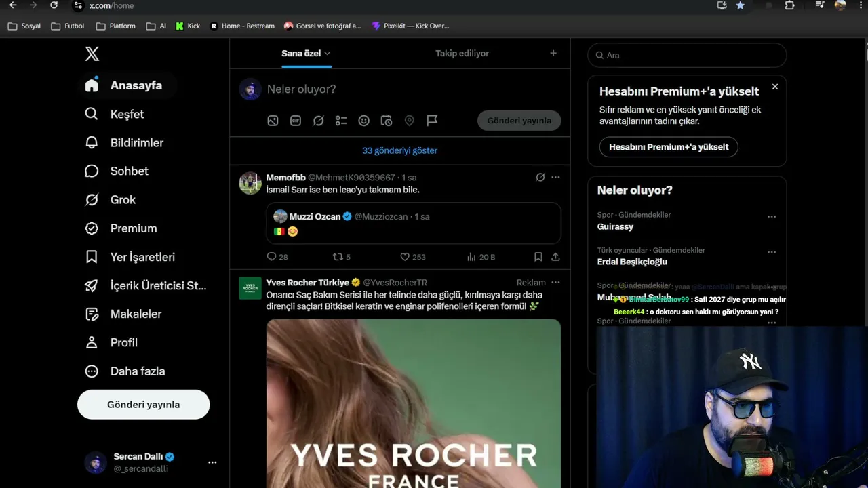Open Home - Restream bookmark
Screen dimensions: 868x488
click(242, 26)
